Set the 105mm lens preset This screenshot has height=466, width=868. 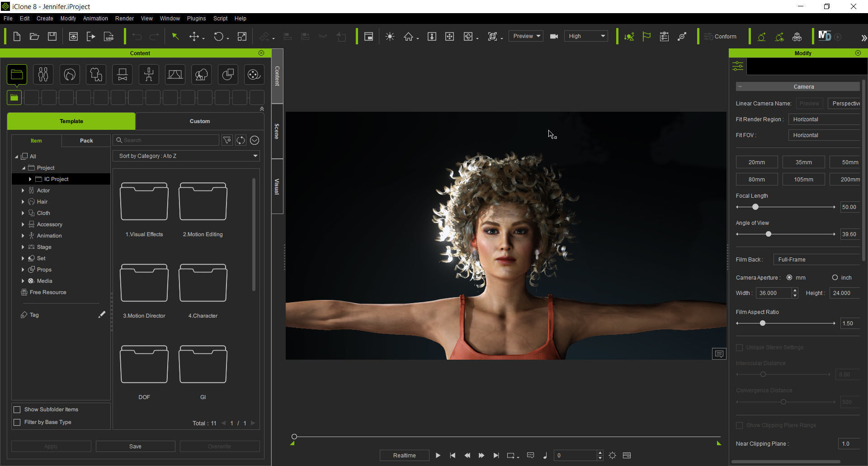[803, 179]
